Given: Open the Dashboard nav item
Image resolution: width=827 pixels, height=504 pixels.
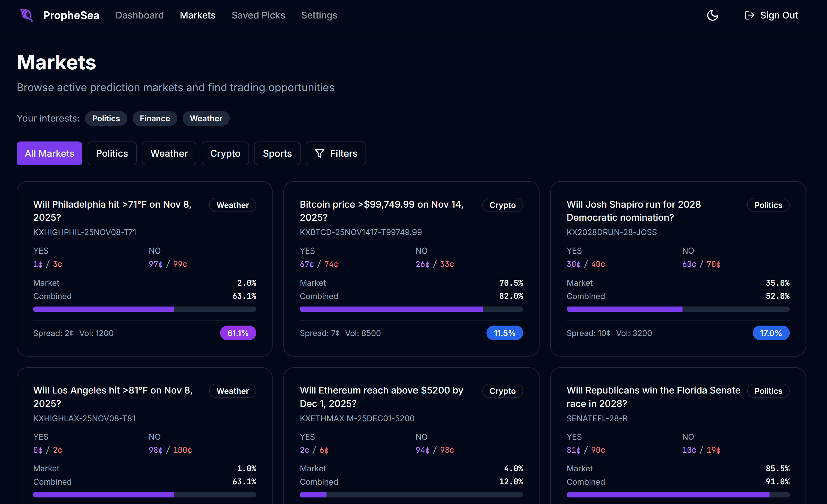Looking at the screenshot, I should (139, 15).
